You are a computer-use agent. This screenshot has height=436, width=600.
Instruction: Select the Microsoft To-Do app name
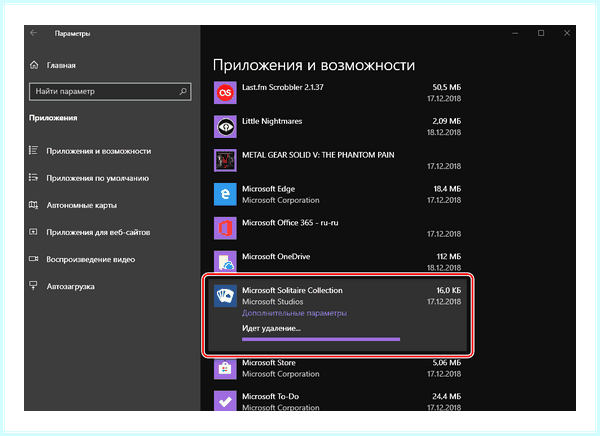(270, 397)
